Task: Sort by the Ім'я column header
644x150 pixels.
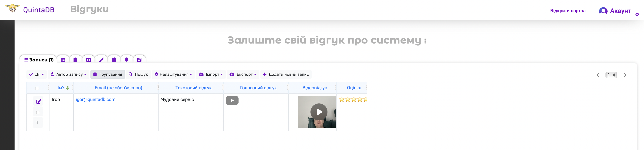Action: [x=62, y=88]
